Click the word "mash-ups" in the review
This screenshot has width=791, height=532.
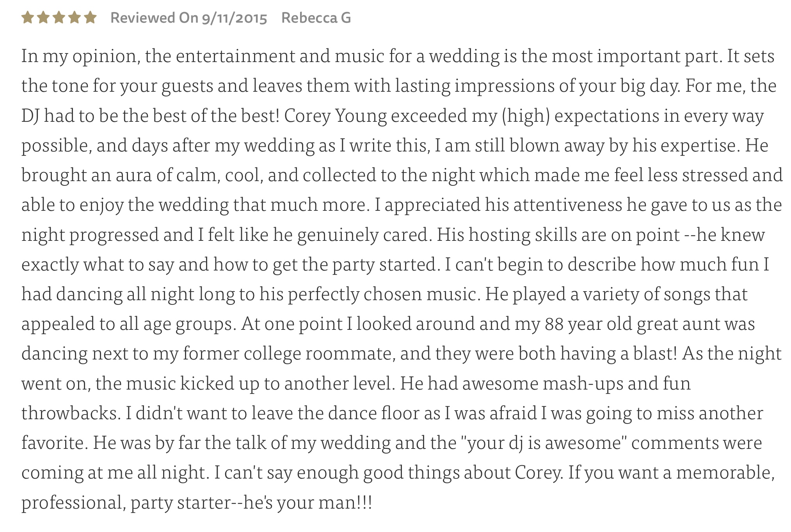coord(583,384)
